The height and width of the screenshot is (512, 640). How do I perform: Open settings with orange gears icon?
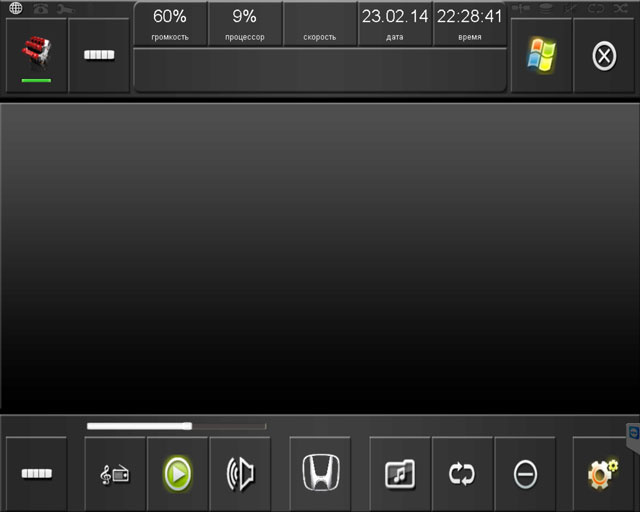pos(603,474)
